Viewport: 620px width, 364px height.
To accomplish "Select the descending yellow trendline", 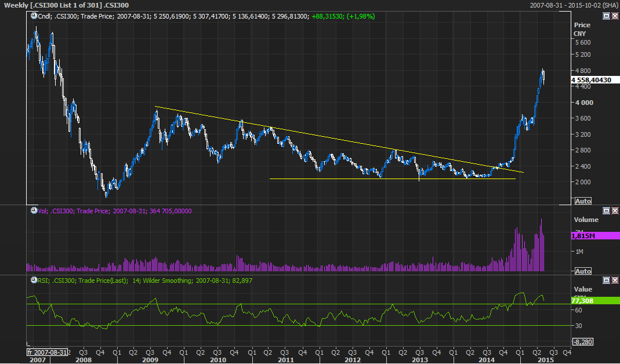I will click(339, 140).
